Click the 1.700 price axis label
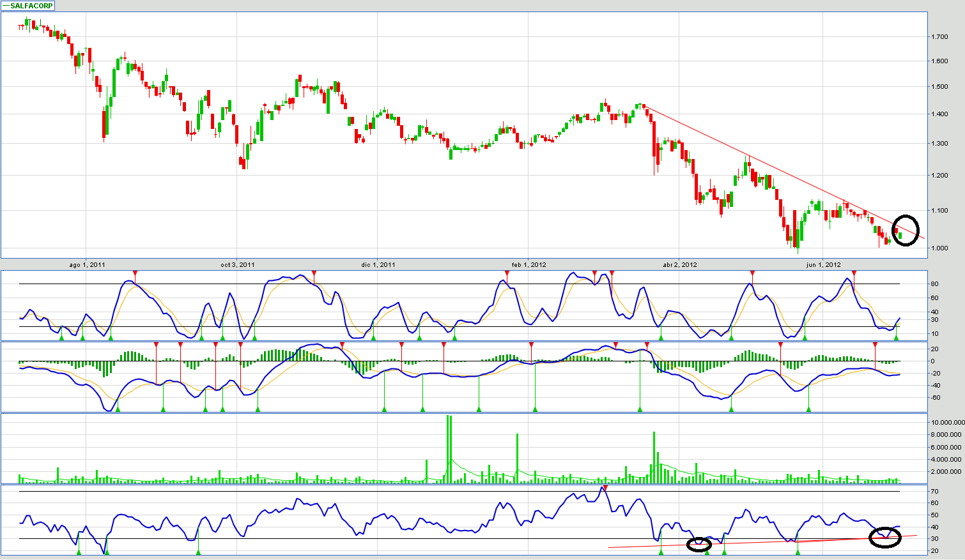The height and width of the screenshot is (560, 965). [x=939, y=37]
